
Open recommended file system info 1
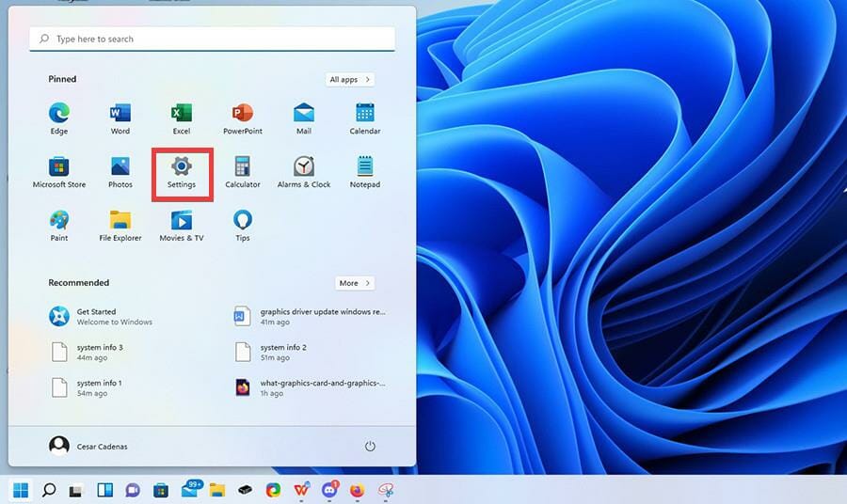(88, 387)
